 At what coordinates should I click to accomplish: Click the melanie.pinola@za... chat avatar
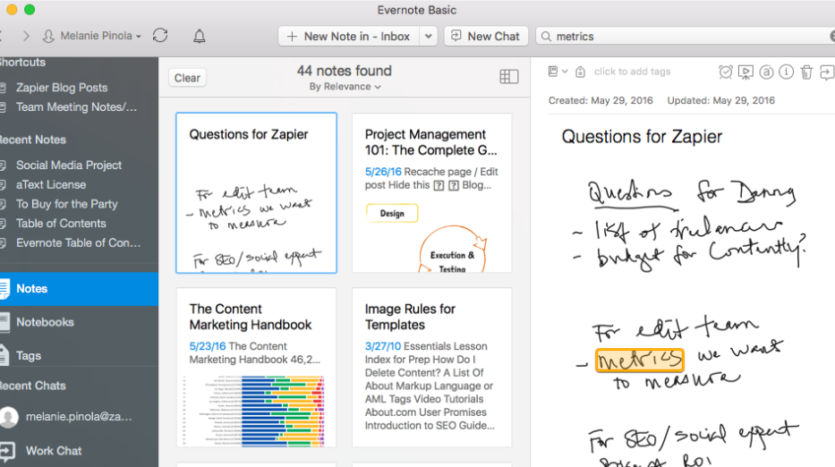point(9,417)
